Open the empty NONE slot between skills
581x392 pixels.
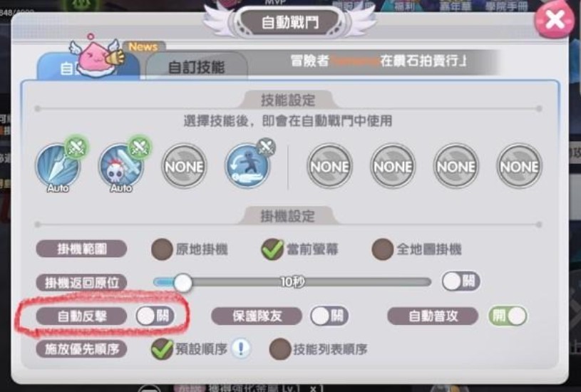[x=184, y=166]
